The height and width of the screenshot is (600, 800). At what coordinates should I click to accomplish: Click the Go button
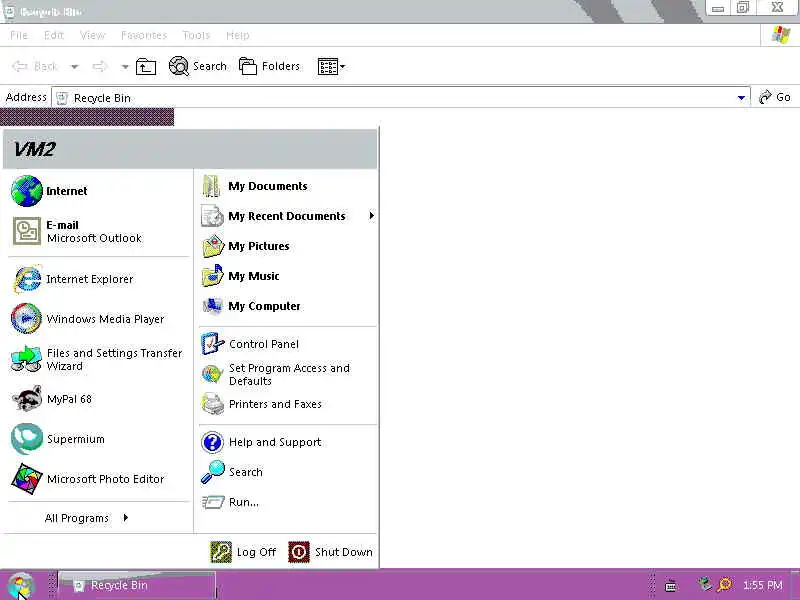click(x=775, y=97)
